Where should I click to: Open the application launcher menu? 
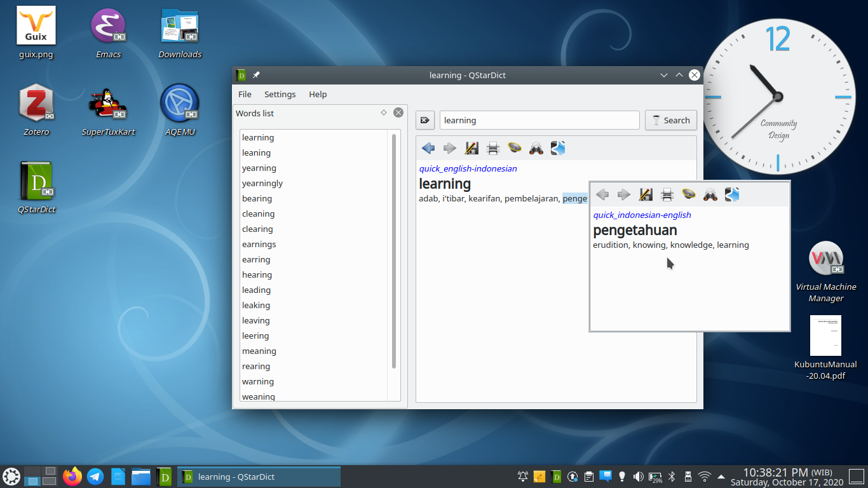coord(11,476)
